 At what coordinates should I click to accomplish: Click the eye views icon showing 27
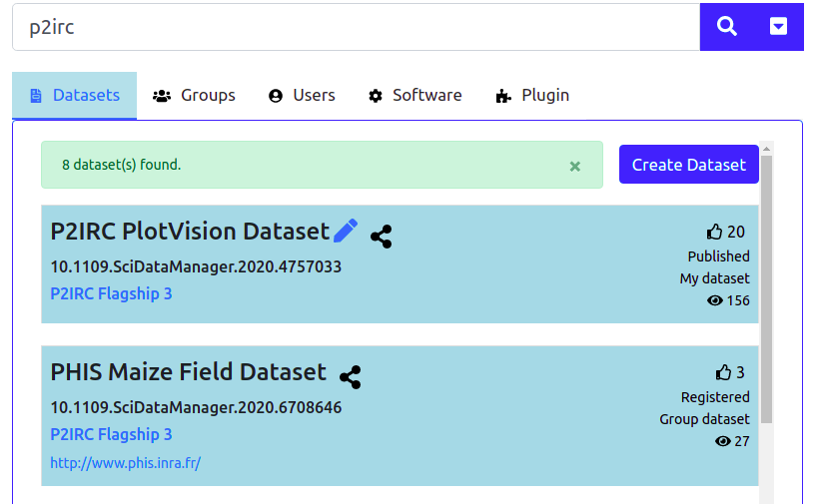click(723, 441)
